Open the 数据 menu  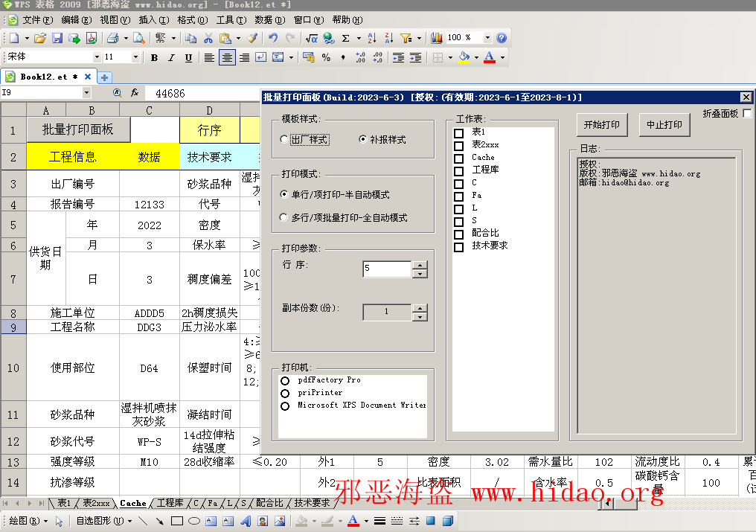[x=269, y=20]
